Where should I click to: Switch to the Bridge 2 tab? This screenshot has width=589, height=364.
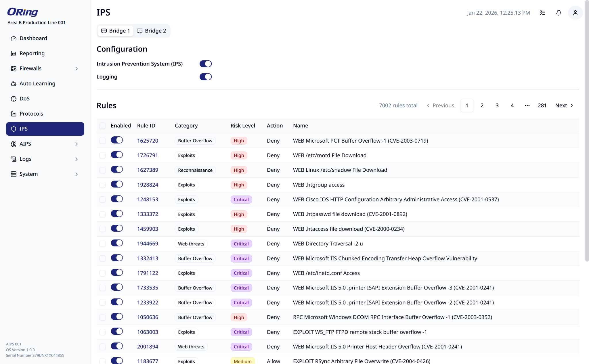tap(152, 31)
